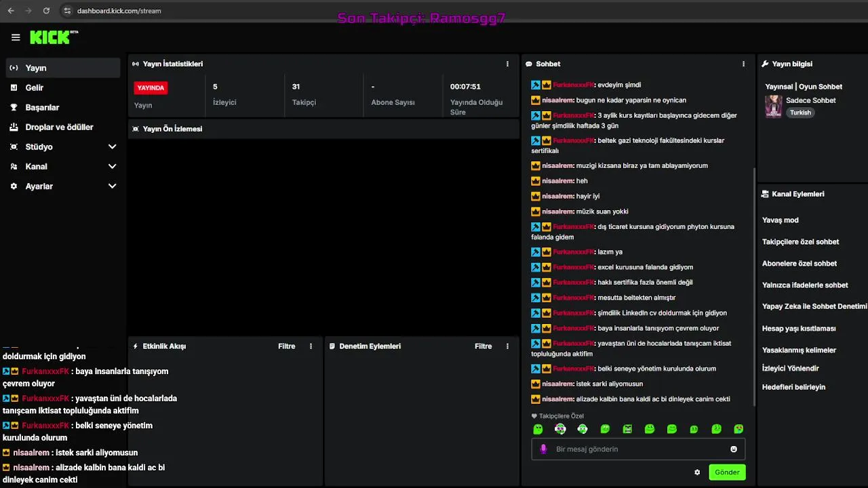Click the Denetim Eylemleri header icon

point(332,346)
